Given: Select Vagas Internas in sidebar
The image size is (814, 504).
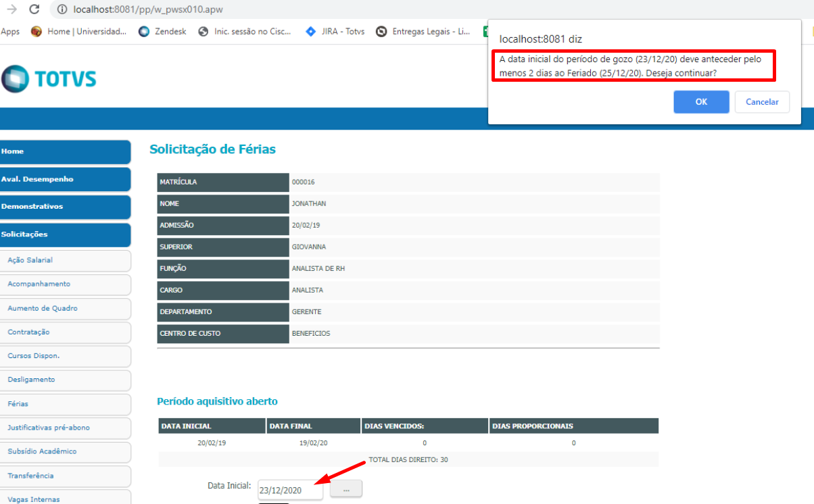Looking at the screenshot, I should click(65, 497).
